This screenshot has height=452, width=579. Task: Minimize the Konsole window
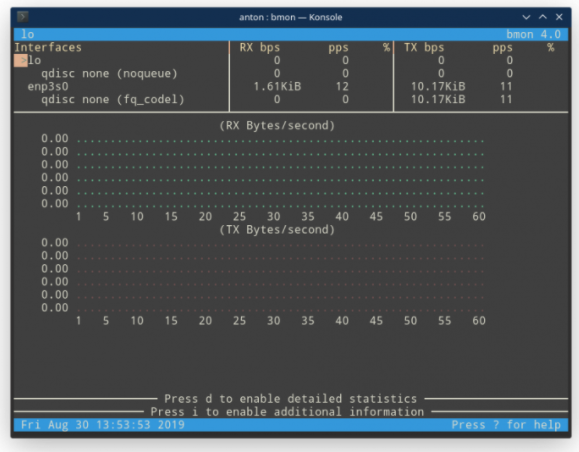pyautogui.click(x=526, y=17)
